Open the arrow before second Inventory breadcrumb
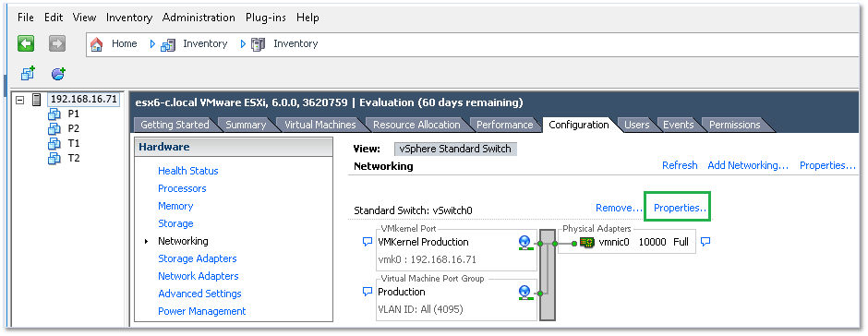 243,44
